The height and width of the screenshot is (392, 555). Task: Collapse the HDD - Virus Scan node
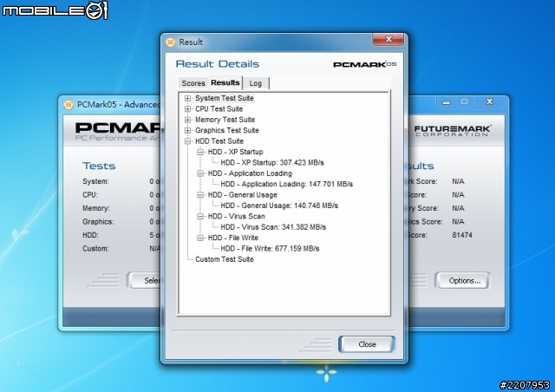200,216
